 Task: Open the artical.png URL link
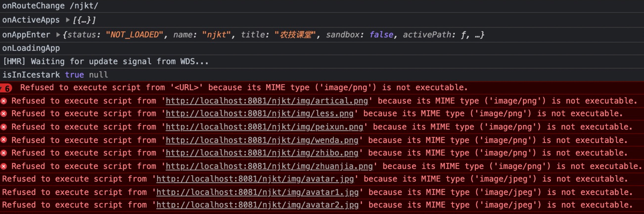267,101
